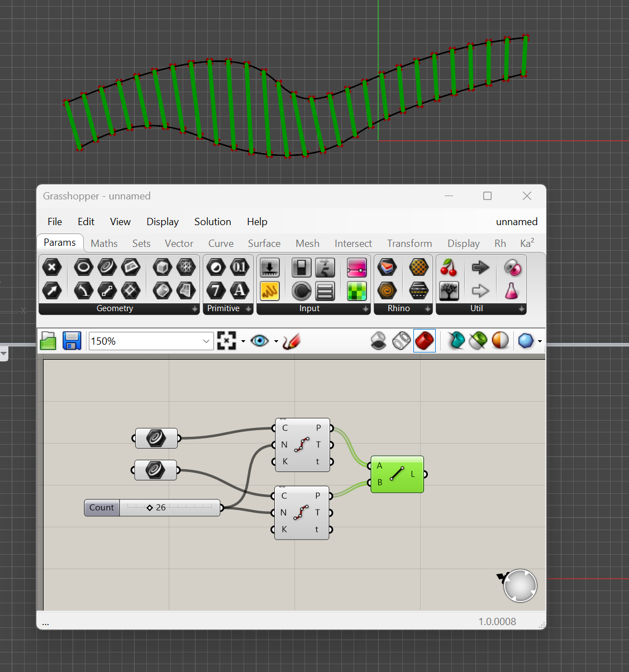
Task: Select the top Curve parameter node
Action: pyautogui.click(x=156, y=438)
